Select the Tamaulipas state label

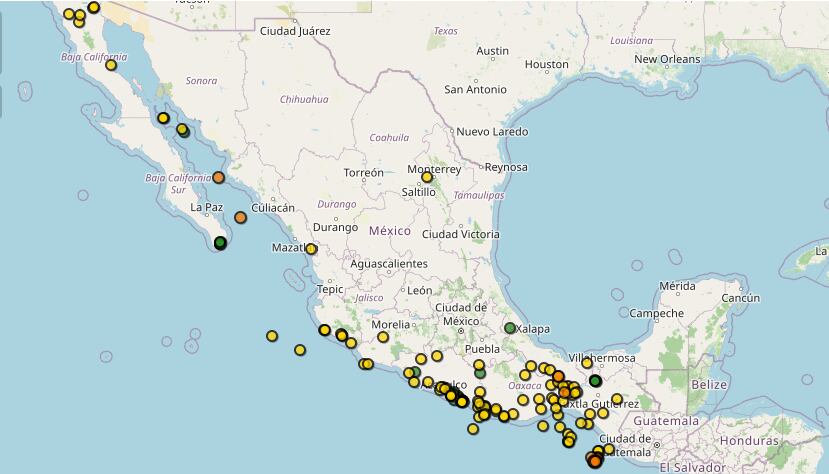coord(479,196)
